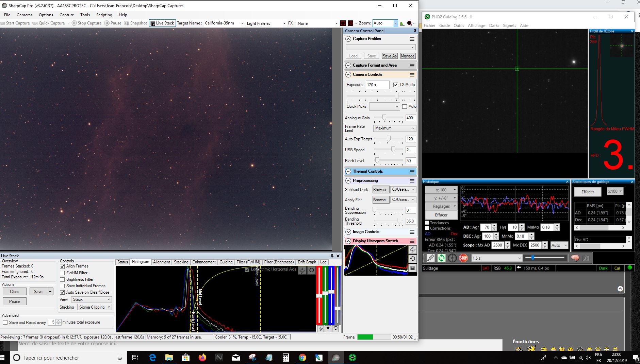The height and width of the screenshot is (364, 640).
Task: Close the Live Stack panel
Action: (338, 256)
